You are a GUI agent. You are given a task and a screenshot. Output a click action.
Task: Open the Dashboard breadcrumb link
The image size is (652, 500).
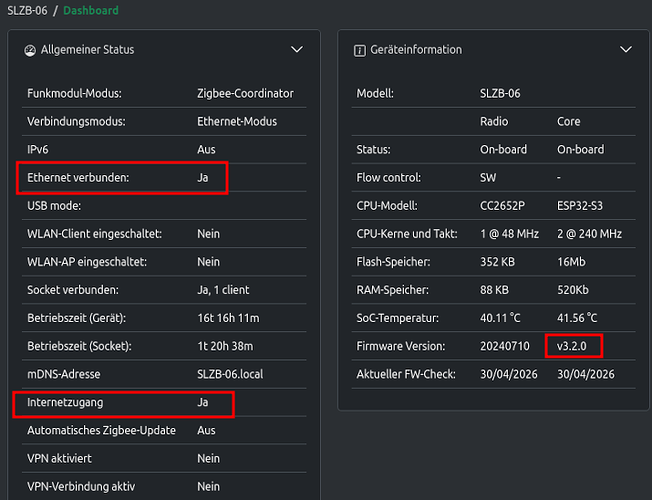(x=91, y=10)
